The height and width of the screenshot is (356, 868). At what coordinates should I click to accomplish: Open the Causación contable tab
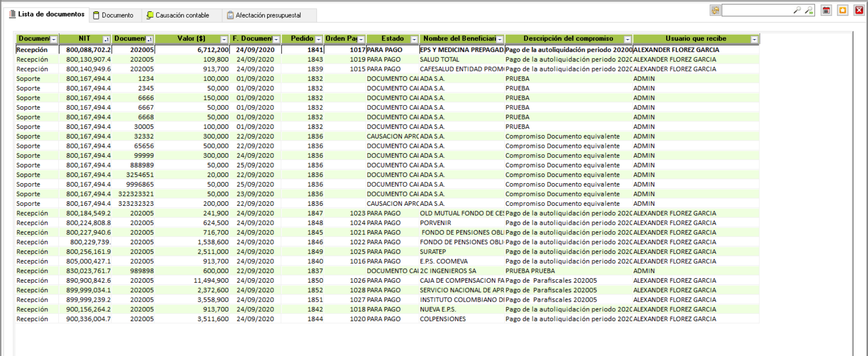(x=178, y=15)
